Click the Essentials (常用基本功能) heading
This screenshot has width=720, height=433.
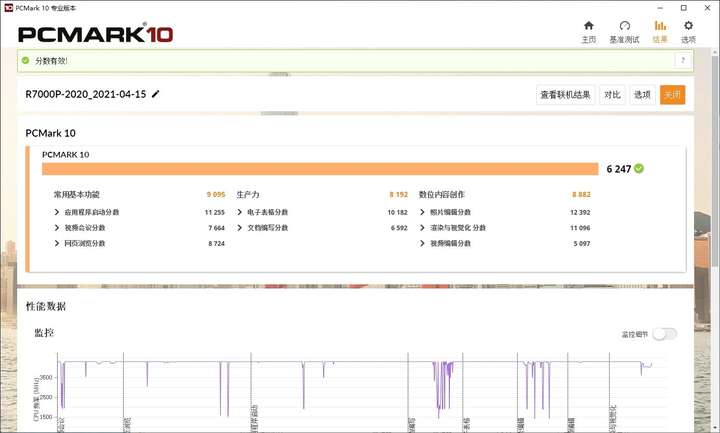tap(77, 195)
